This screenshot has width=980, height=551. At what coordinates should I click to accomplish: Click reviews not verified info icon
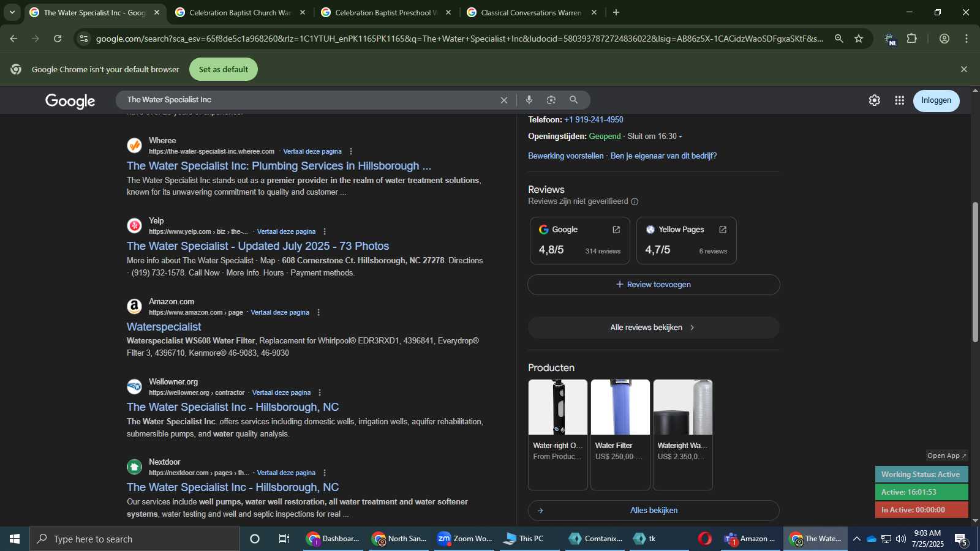[x=635, y=201]
